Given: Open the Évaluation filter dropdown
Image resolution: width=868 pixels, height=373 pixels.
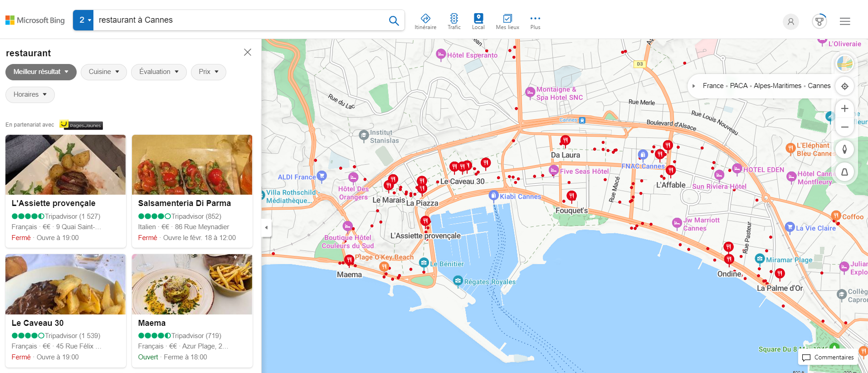Looking at the screenshot, I should click(159, 72).
